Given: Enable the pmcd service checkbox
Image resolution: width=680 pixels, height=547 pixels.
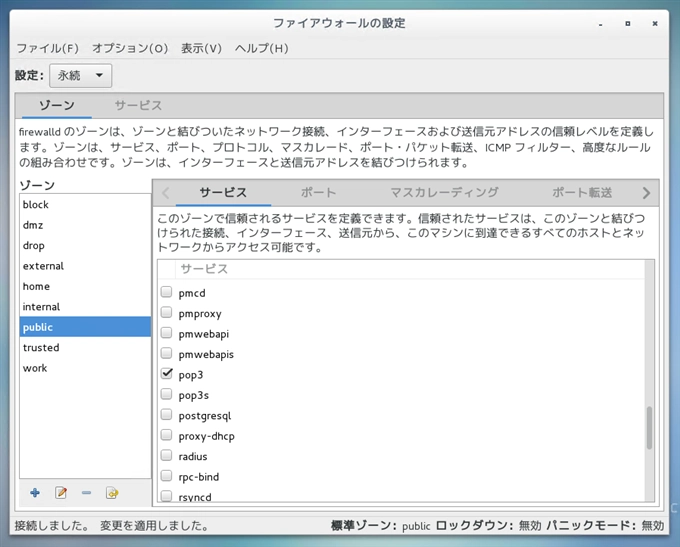Looking at the screenshot, I should point(167,292).
